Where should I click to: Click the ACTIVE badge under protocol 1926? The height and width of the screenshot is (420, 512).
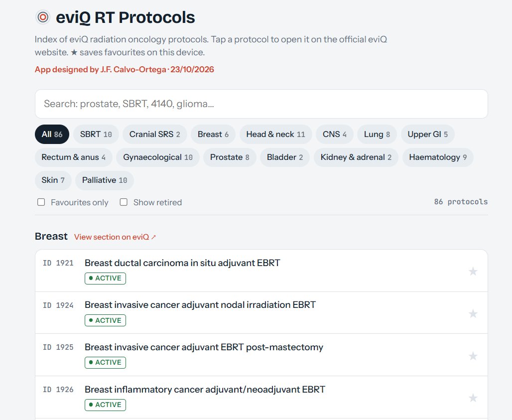click(x=105, y=405)
